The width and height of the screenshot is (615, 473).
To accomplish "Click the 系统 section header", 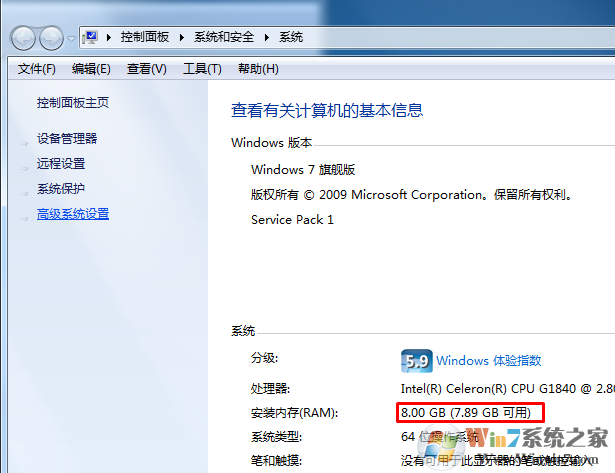I will (x=243, y=331).
